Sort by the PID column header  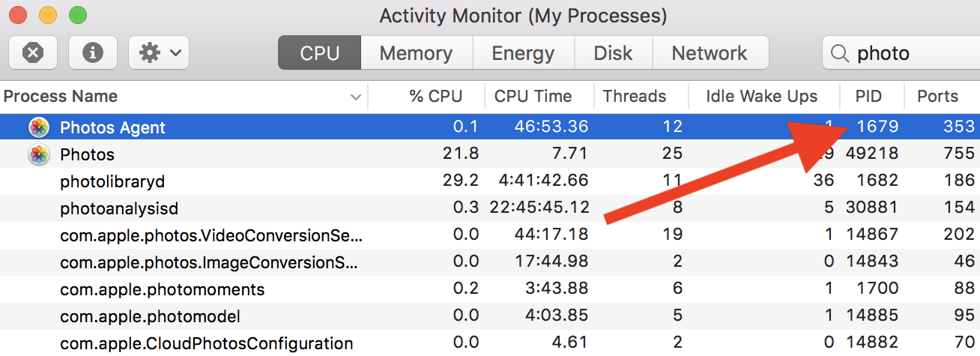click(869, 97)
